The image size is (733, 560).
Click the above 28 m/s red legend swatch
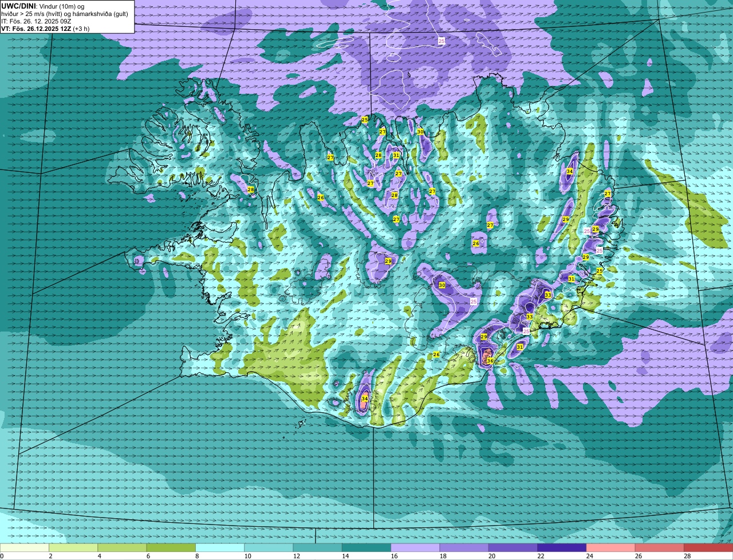708,547
